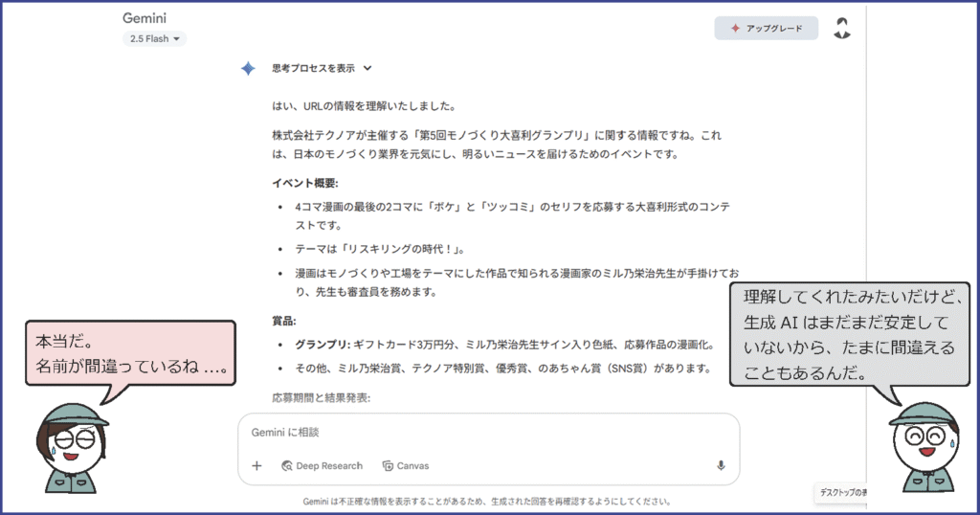Click the Gemini disclaimer text at bottom

pyautogui.click(x=488, y=502)
